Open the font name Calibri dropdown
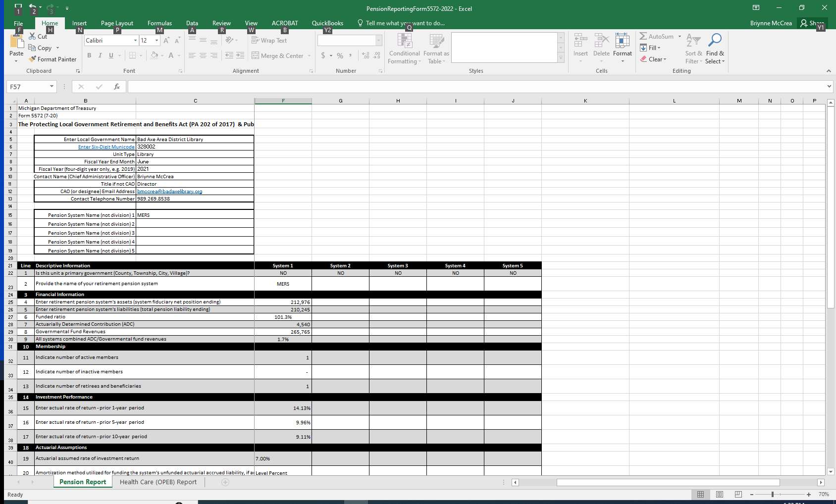 135,41
